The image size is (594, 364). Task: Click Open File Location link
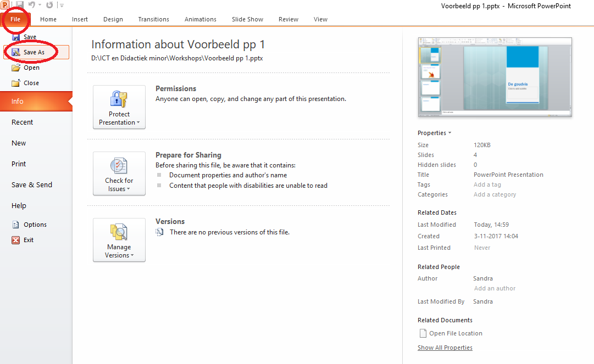click(x=456, y=333)
